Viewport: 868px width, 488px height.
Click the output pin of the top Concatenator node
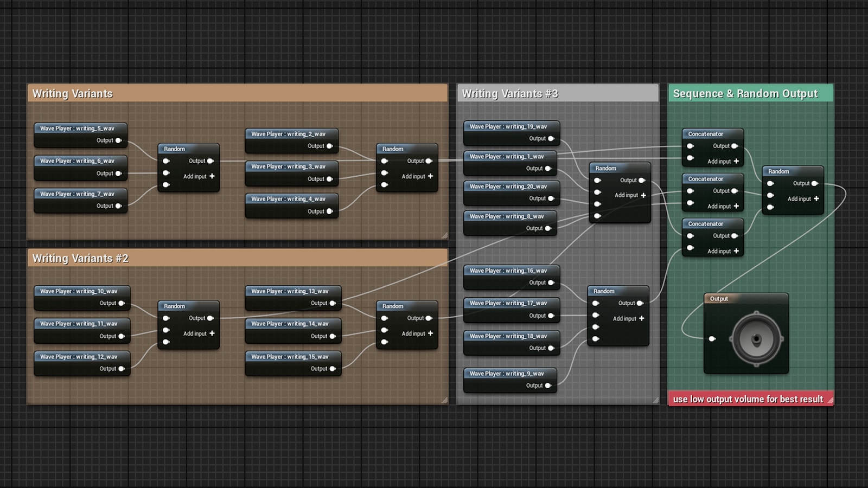[x=735, y=146]
